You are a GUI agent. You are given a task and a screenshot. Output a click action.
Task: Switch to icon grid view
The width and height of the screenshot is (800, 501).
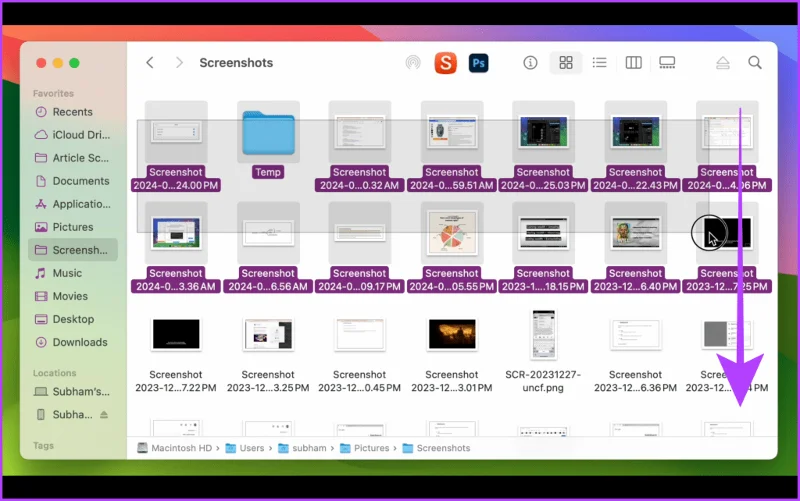[x=566, y=63]
